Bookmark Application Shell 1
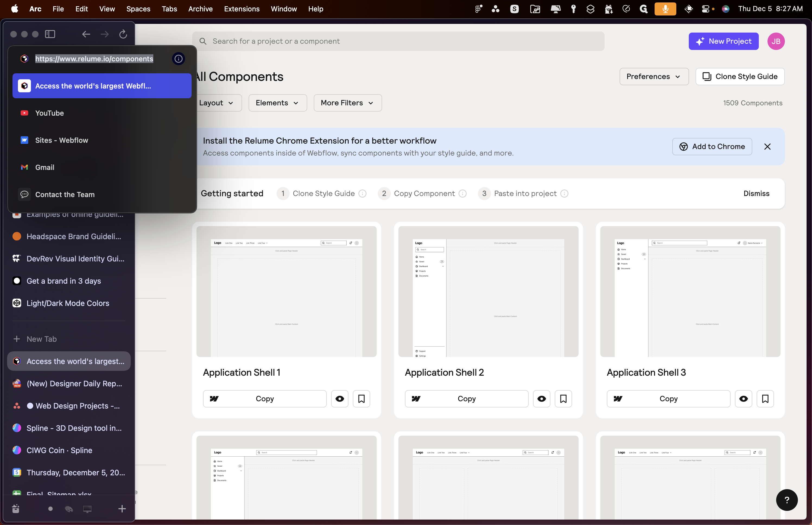The image size is (812, 525). pyautogui.click(x=361, y=399)
